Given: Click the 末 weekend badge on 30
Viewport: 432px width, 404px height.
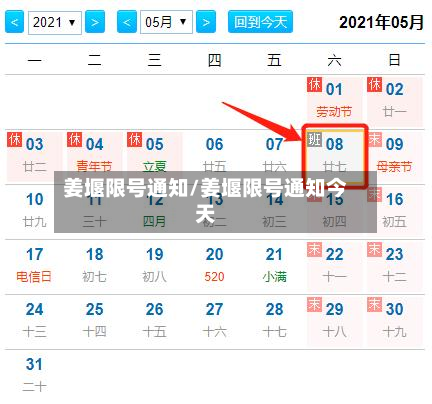Looking at the screenshot, I should tap(374, 304).
